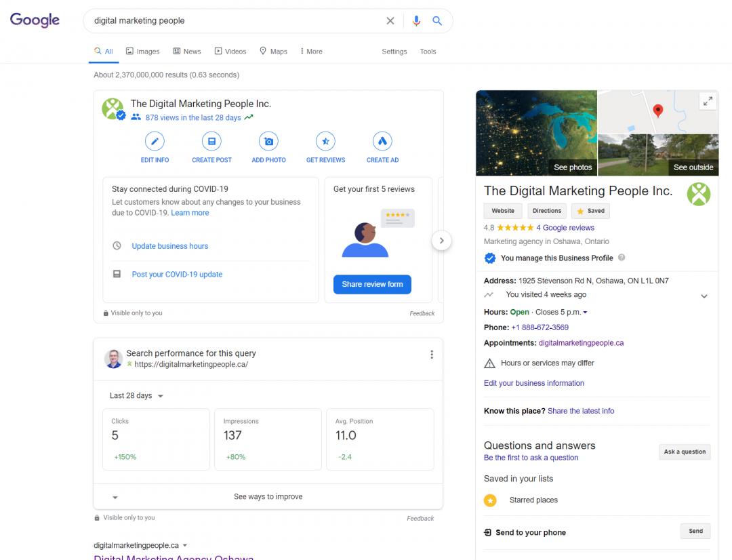Screen dimensions: 732x560
Task: Click the clock icon beside Update business hours
Action: (x=117, y=245)
